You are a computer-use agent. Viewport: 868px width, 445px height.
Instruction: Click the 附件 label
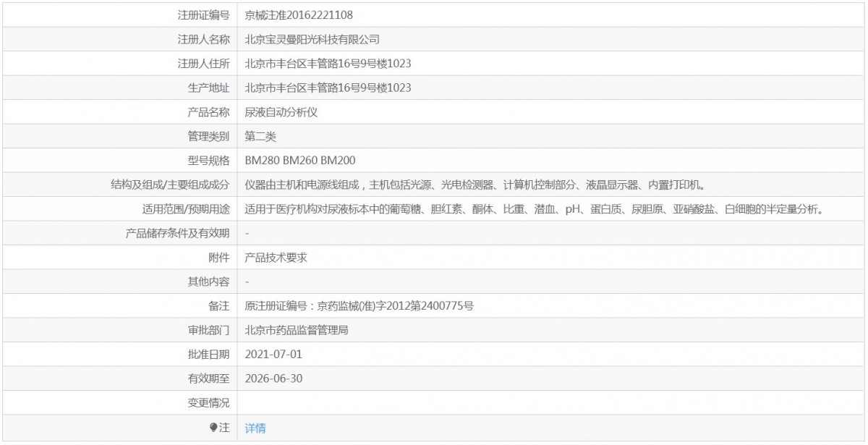point(219,258)
